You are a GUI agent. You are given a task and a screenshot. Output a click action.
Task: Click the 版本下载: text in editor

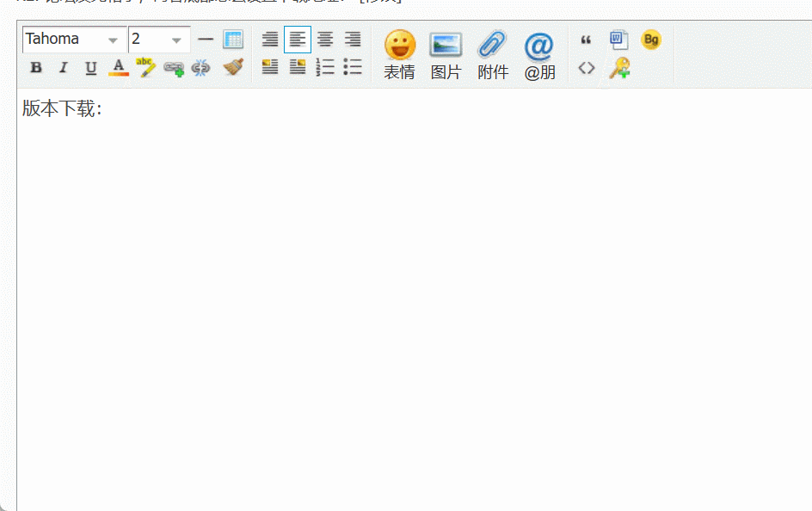62,108
